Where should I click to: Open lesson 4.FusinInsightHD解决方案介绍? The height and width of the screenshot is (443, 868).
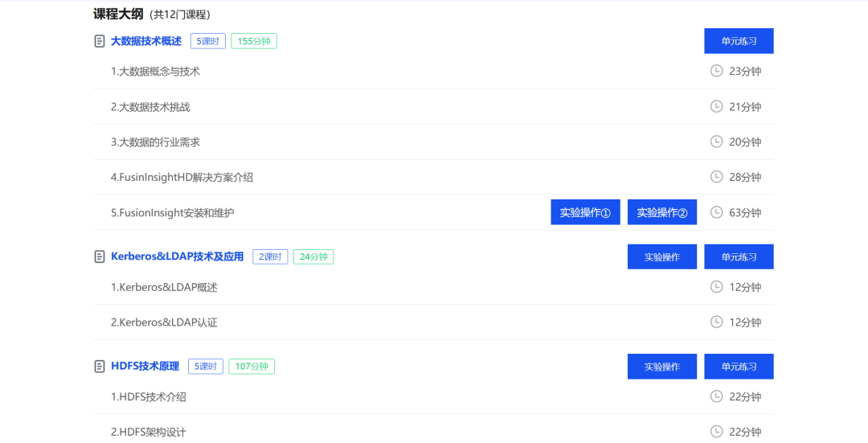(182, 178)
